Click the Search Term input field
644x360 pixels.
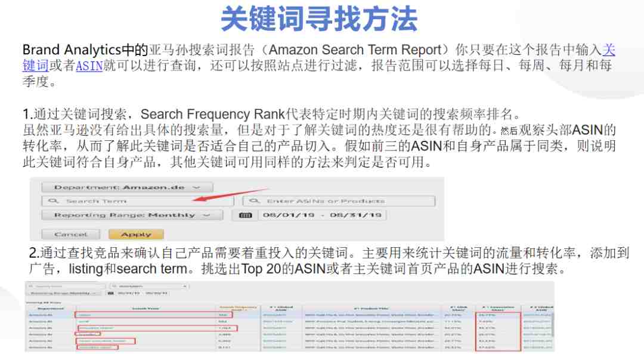point(138,201)
